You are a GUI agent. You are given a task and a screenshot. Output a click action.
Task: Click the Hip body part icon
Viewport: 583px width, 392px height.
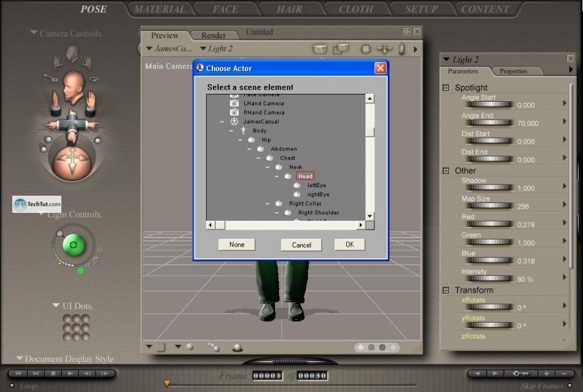(252, 140)
